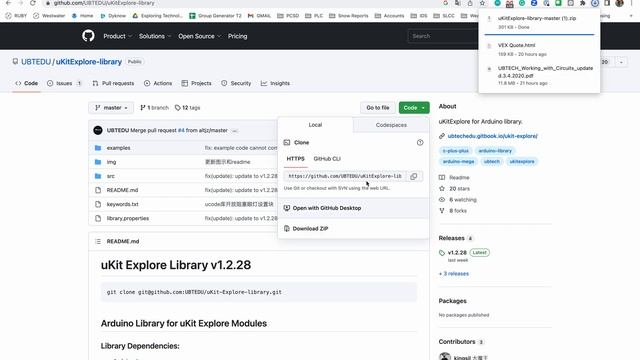Click the arduino-library topic tag
This screenshot has width=640, height=360.
point(495,151)
